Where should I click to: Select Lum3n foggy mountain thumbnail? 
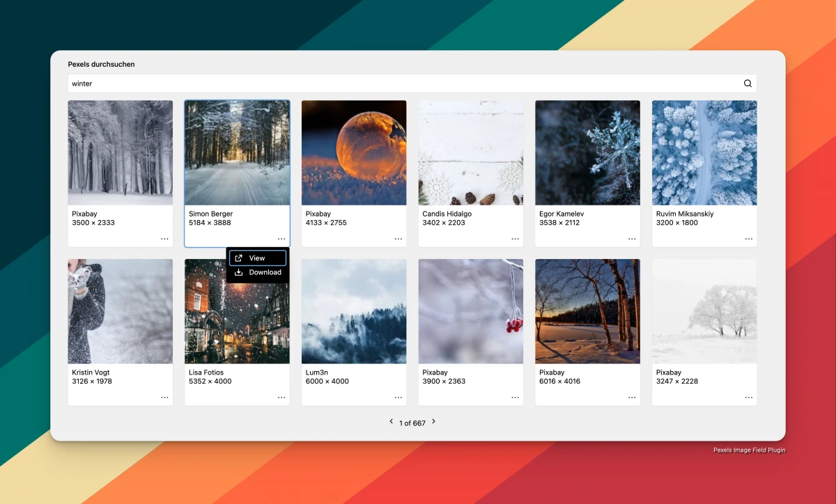[x=354, y=311]
